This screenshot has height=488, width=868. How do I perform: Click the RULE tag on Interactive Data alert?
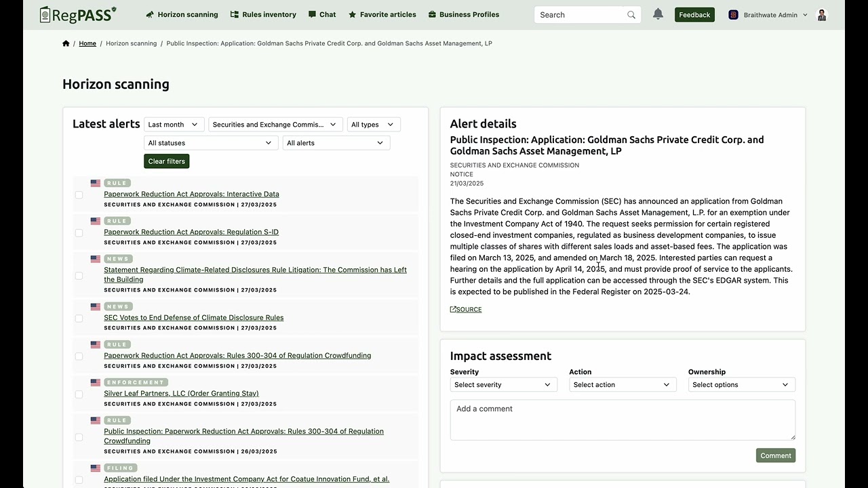(117, 183)
